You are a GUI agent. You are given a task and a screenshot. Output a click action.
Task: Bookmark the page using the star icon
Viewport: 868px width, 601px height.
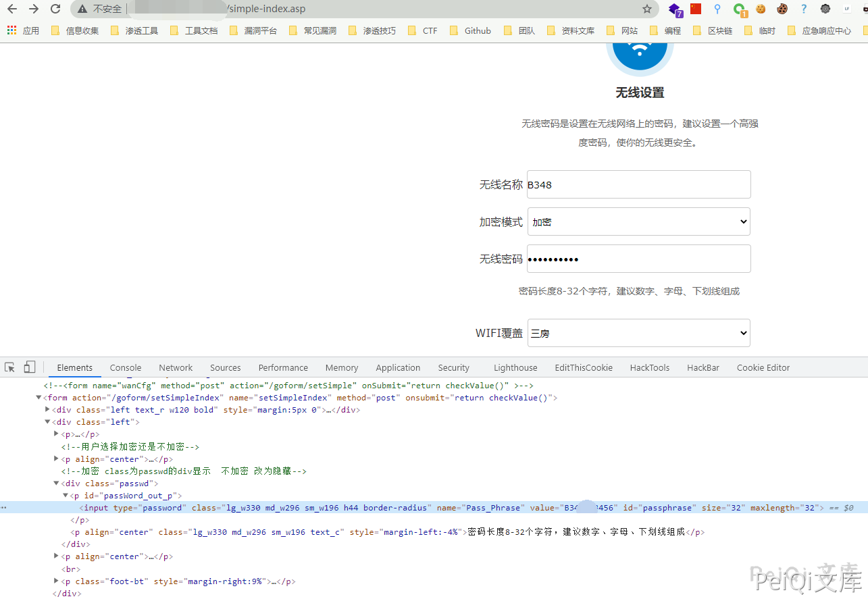pos(646,9)
